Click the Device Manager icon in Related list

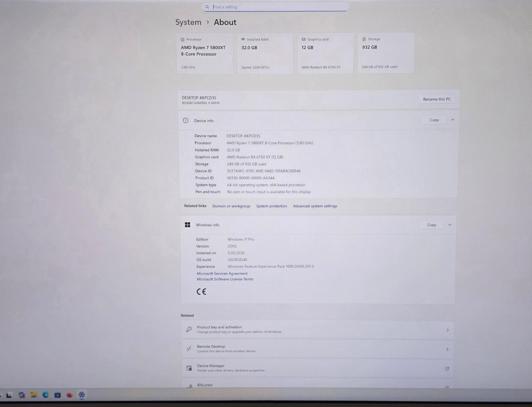point(189,368)
